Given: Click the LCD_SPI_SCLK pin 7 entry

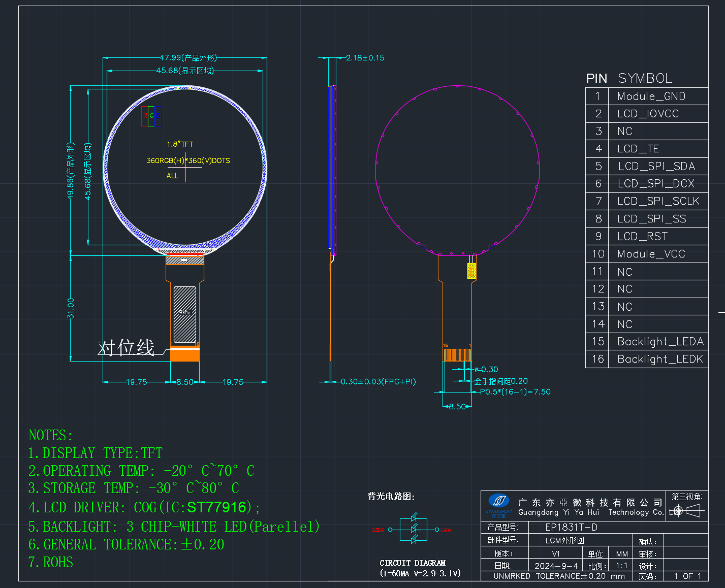Looking at the screenshot, I should coord(658,201).
